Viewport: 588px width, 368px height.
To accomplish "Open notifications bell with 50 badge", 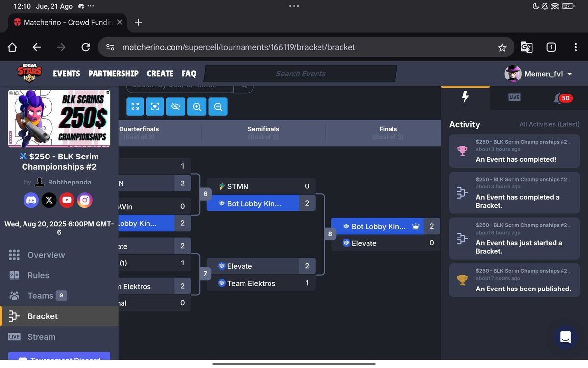I will 563,98.
